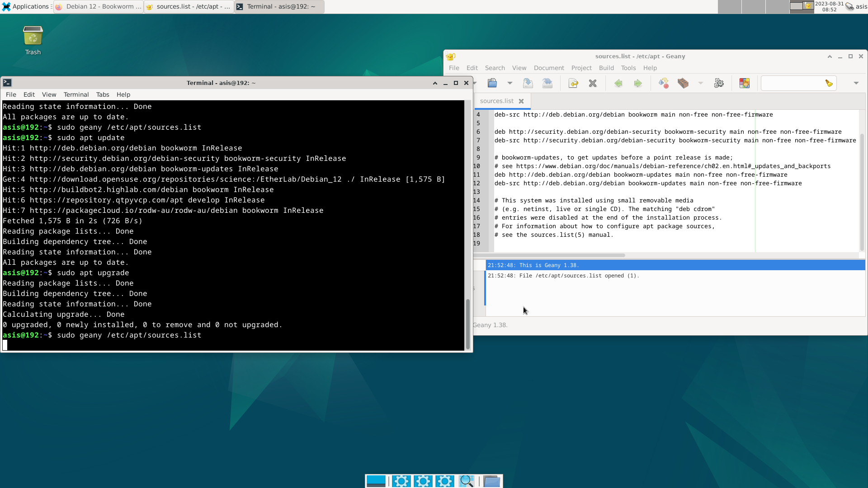Image resolution: width=868 pixels, height=488 pixels.
Task: Click the Terminal vertical scrollbar thumb
Action: tap(468, 324)
